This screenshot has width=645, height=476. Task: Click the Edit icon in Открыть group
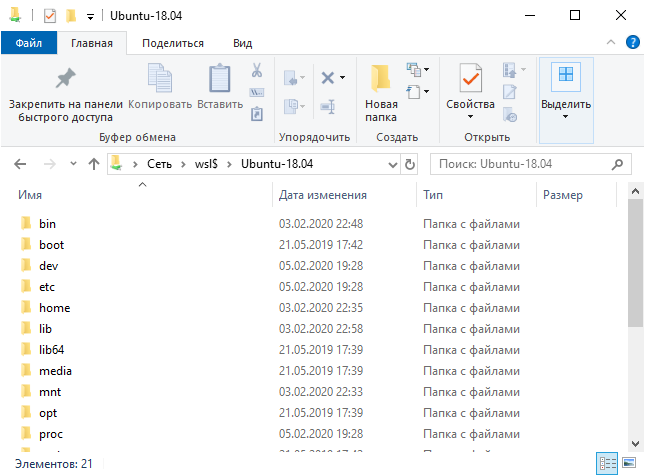pos(509,92)
